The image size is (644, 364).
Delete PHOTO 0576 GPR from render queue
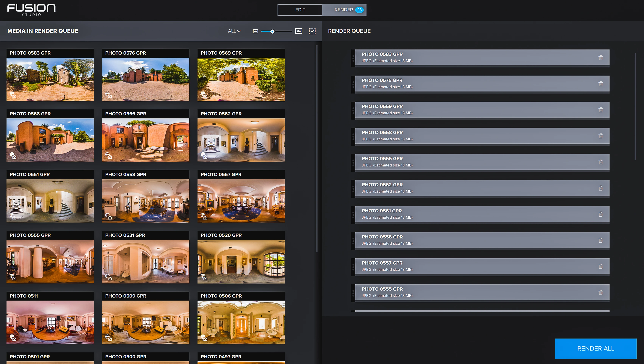pyautogui.click(x=600, y=84)
